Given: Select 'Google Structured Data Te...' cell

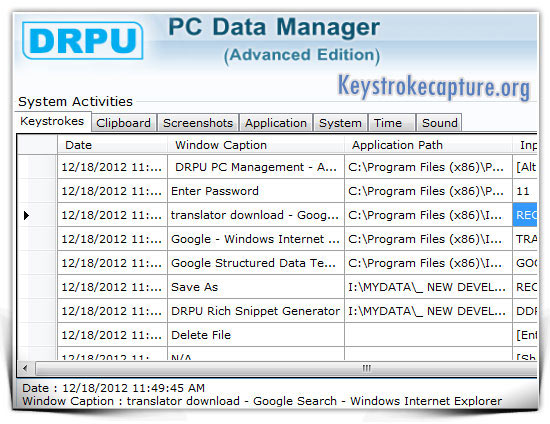Looking at the screenshot, I should (x=256, y=263).
